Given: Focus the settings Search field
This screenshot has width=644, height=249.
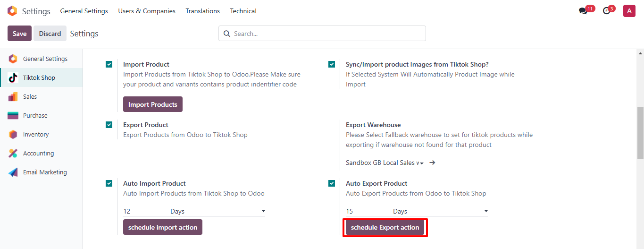Looking at the screenshot, I should tap(326, 34).
